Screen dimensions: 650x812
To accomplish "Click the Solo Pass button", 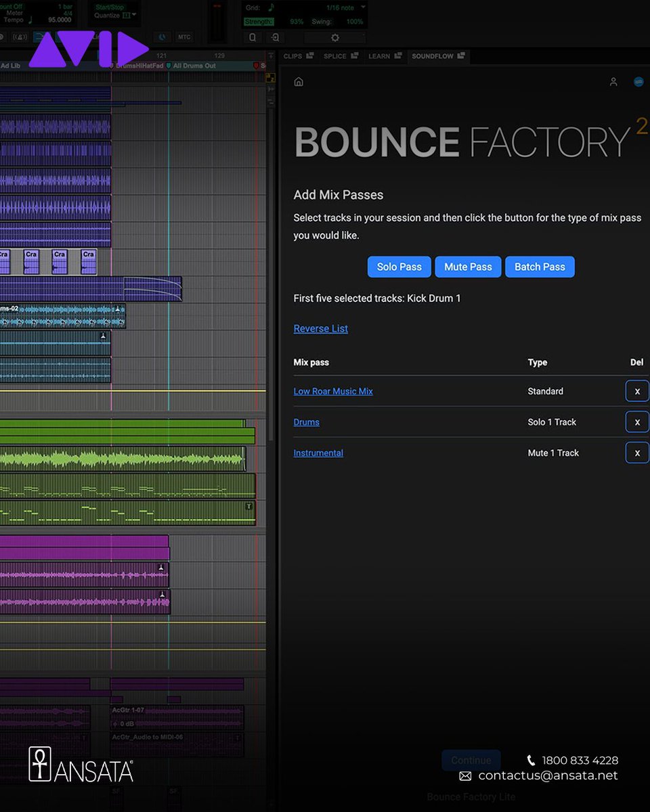I will [399, 267].
